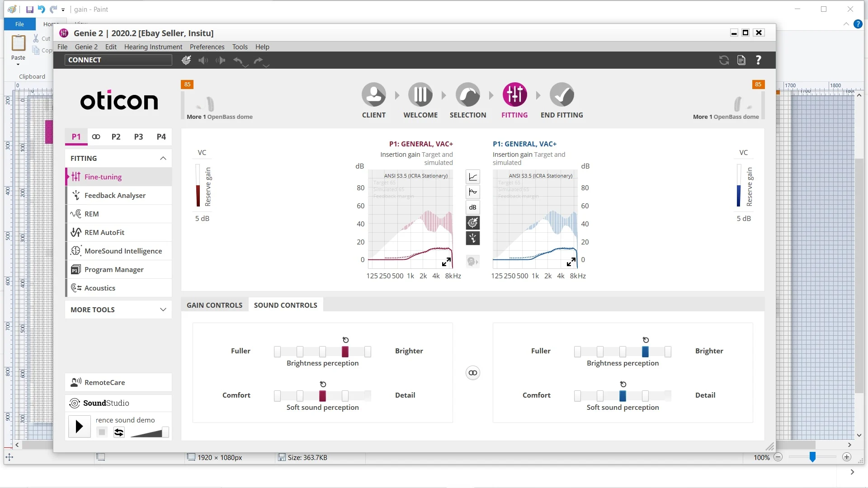Toggle the binaural link between sound controls
The width and height of the screenshot is (868, 488).
472,373
